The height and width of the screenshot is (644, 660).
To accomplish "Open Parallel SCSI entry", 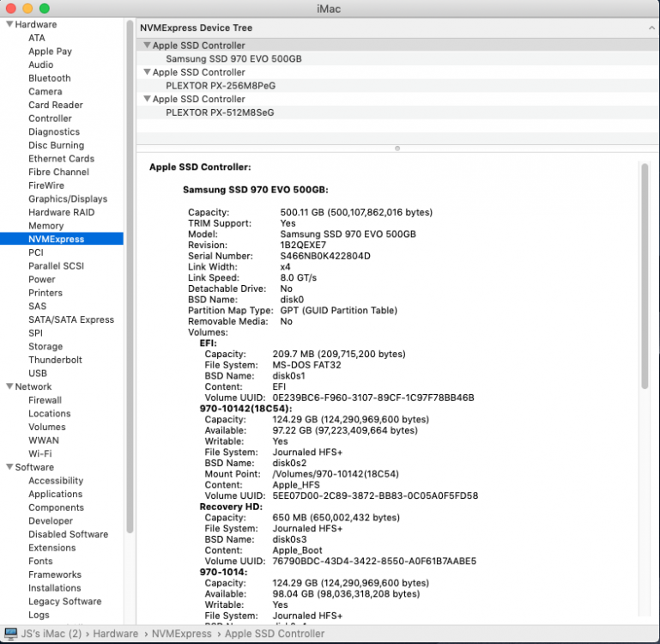I will (57, 266).
